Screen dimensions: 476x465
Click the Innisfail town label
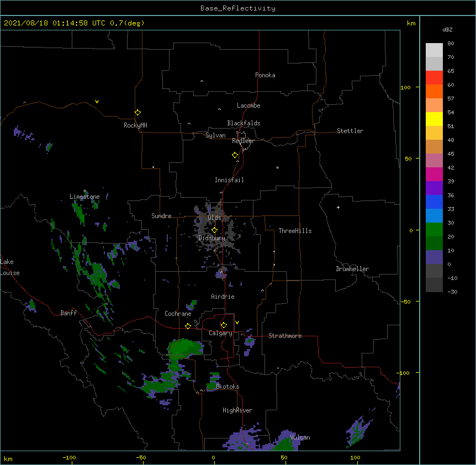(x=229, y=180)
